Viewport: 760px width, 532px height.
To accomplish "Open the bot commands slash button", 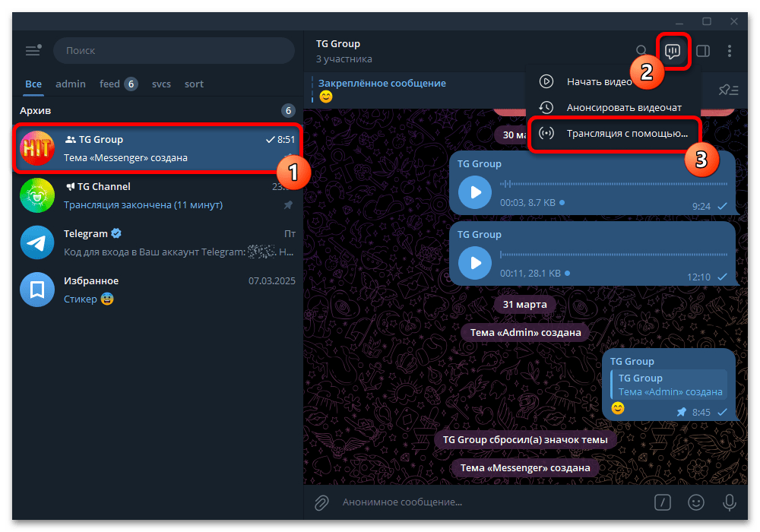I will click(663, 502).
